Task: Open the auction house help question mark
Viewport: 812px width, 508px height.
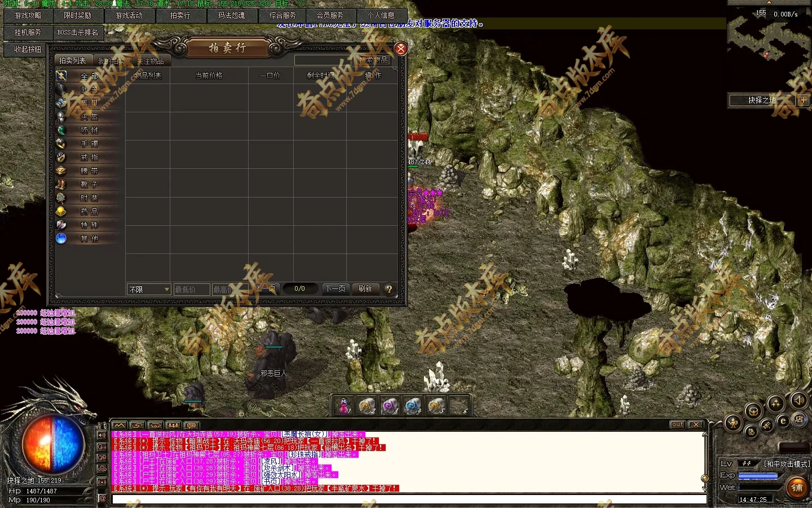Action: click(x=389, y=289)
